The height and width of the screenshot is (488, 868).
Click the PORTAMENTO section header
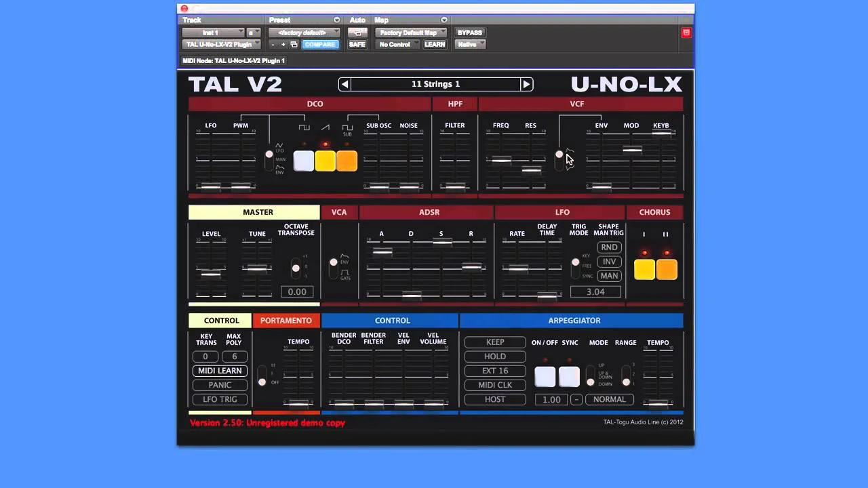click(285, 320)
